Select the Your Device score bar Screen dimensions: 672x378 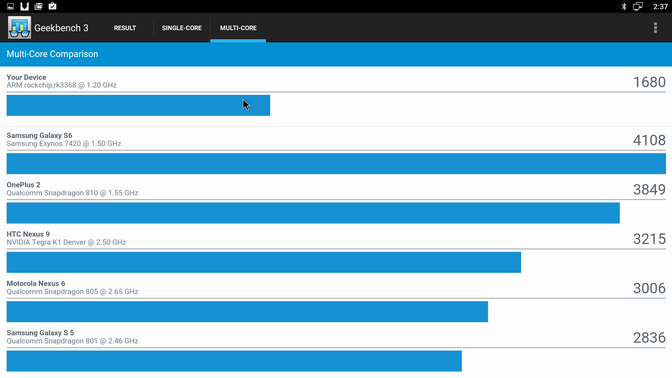point(138,105)
